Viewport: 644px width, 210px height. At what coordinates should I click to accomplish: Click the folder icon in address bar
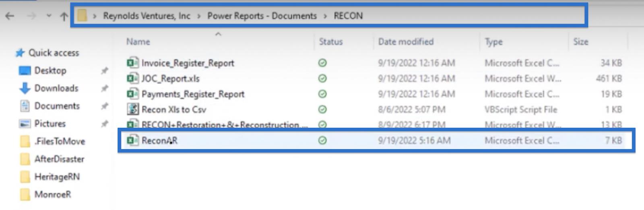[x=82, y=16]
